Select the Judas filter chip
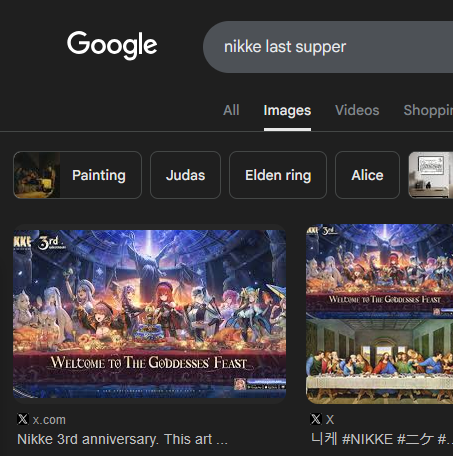Viewport: 453px width, 456px height. coord(185,175)
